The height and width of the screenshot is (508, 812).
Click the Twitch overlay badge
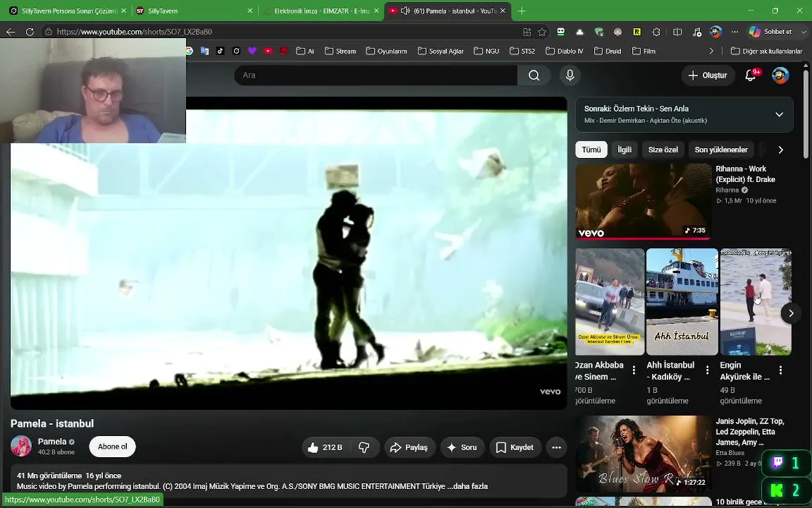click(x=786, y=463)
